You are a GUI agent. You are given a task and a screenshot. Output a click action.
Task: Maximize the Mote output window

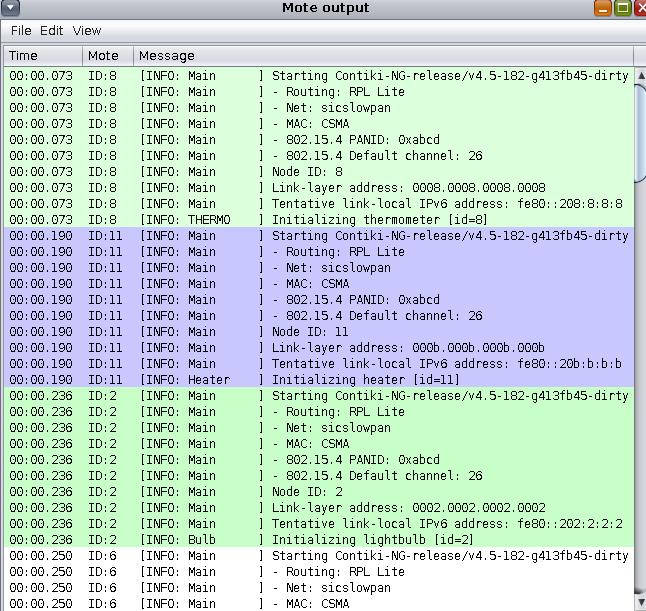point(623,7)
